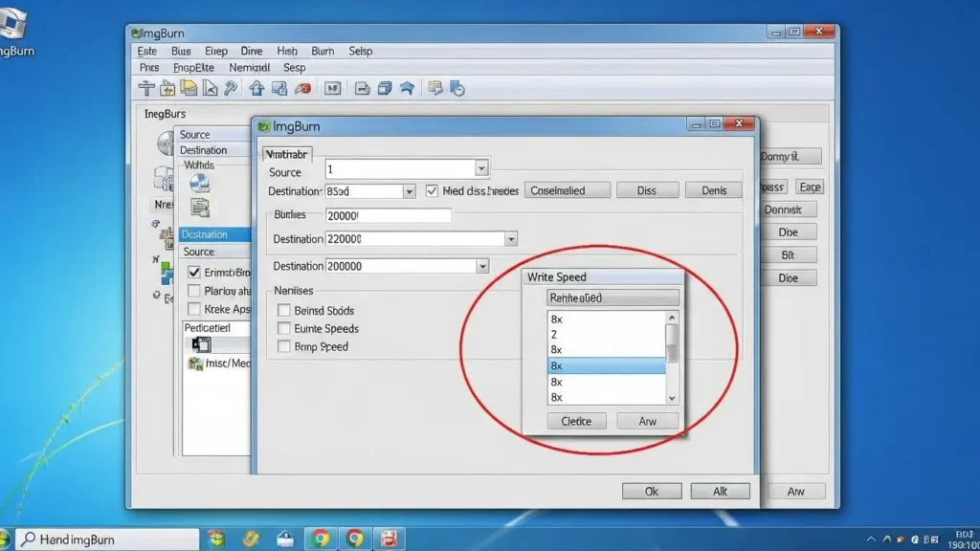The width and height of the screenshot is (980, 551).
Task: Toggle the Mied diss checkbox
Action: pyautogui.click(x=433, y=190)
